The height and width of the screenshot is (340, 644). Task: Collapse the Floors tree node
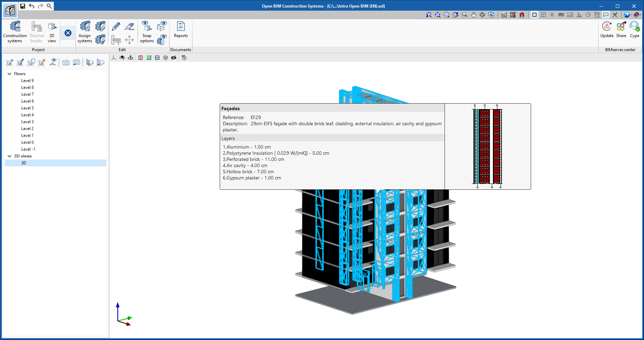tap(10, 74)
